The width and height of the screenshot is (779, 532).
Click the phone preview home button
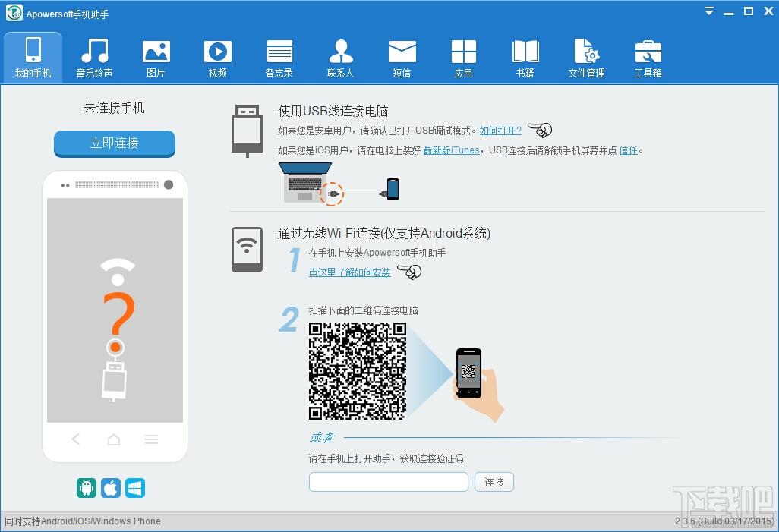click(x=114, y=439)
